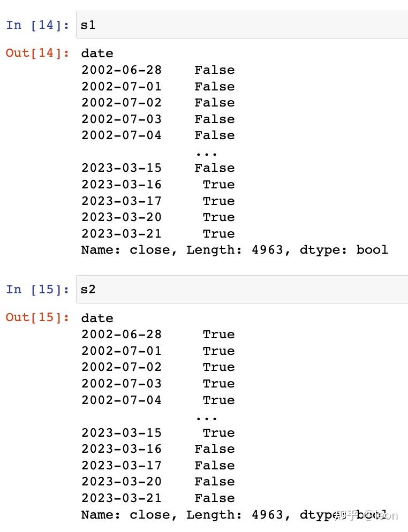This screenshot has height=532, width=408.
Task: Click the ellipsis row in s2 output
Action: (206, 419)
